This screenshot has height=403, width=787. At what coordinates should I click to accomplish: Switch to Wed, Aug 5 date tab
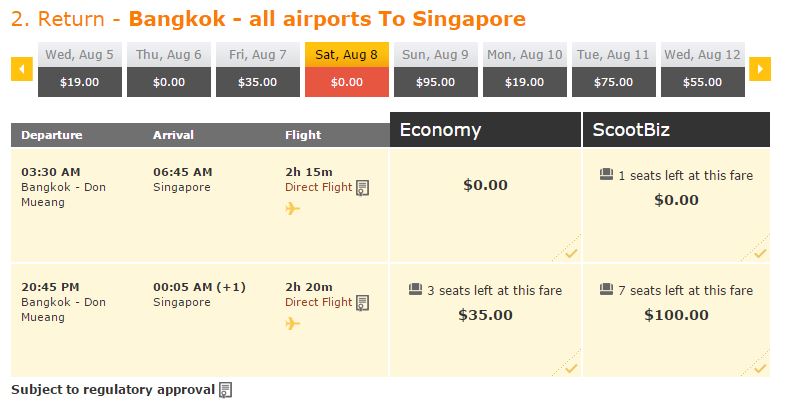click(x=80, y=69)
